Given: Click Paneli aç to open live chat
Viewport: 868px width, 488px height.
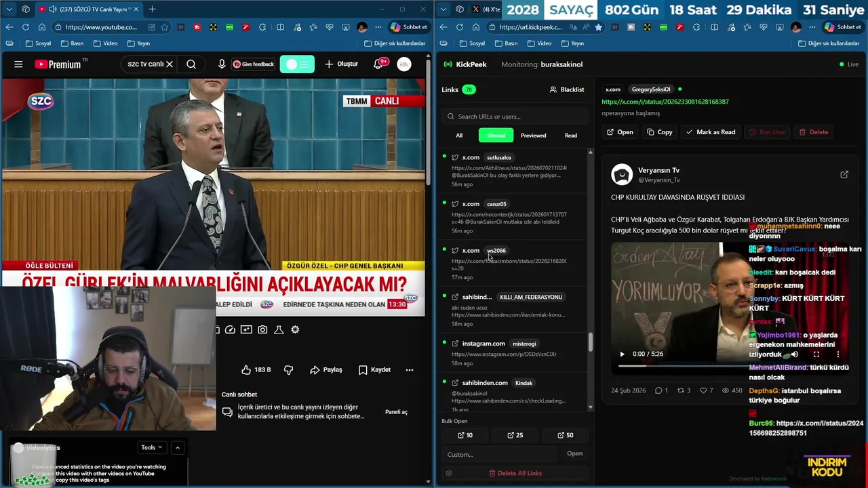Looking at the screenshot, I should (396, 412).
